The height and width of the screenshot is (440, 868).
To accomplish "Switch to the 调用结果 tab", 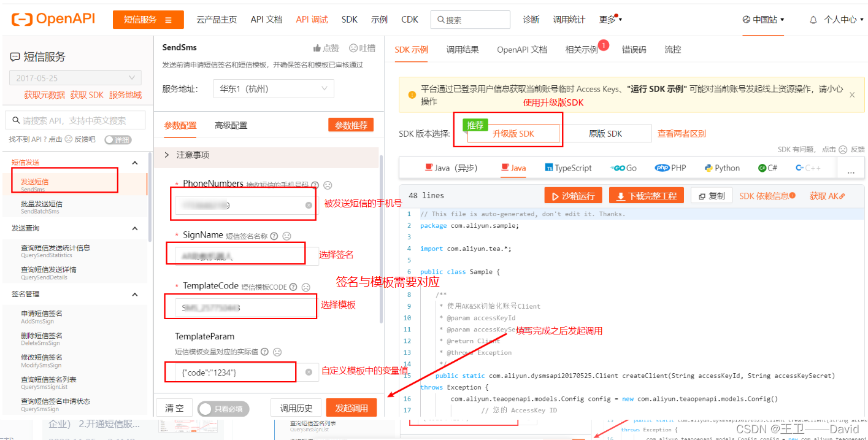I will [x=463, y=50].
